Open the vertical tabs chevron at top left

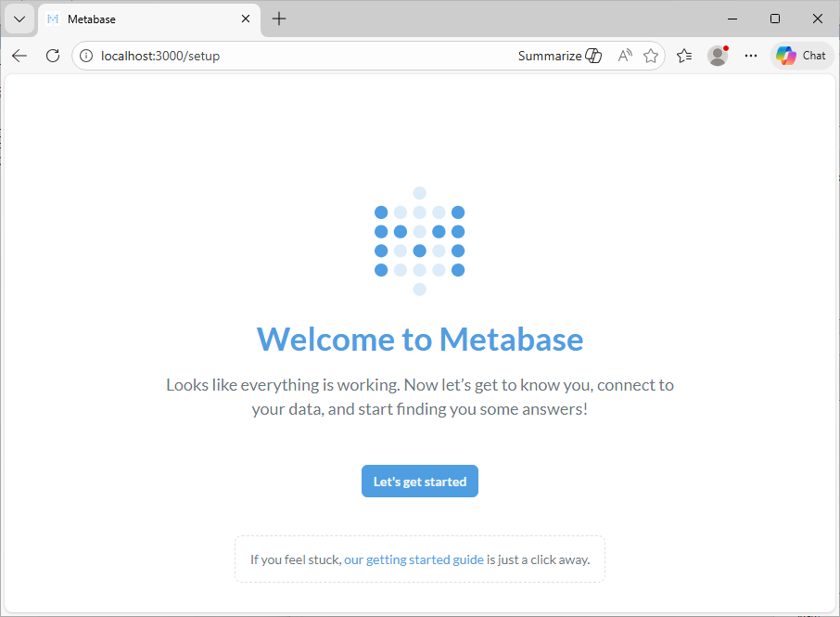[x=19, y=18]
